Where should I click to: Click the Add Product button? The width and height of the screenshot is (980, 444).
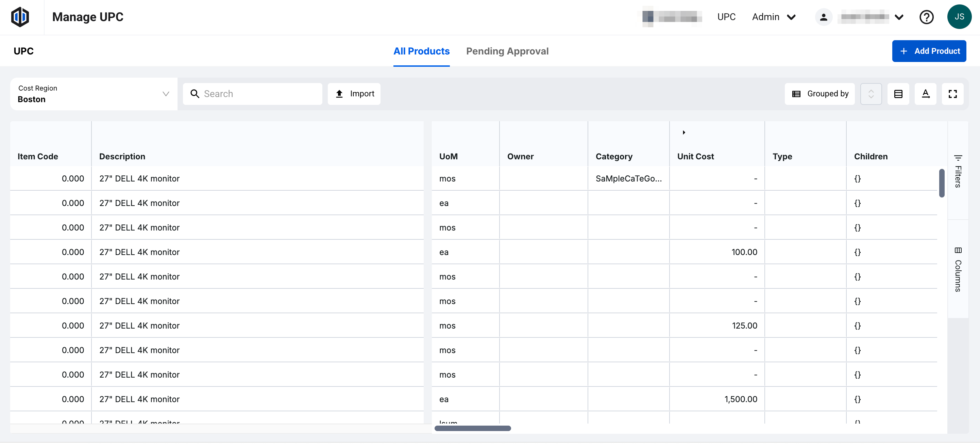tap(929, 51)
